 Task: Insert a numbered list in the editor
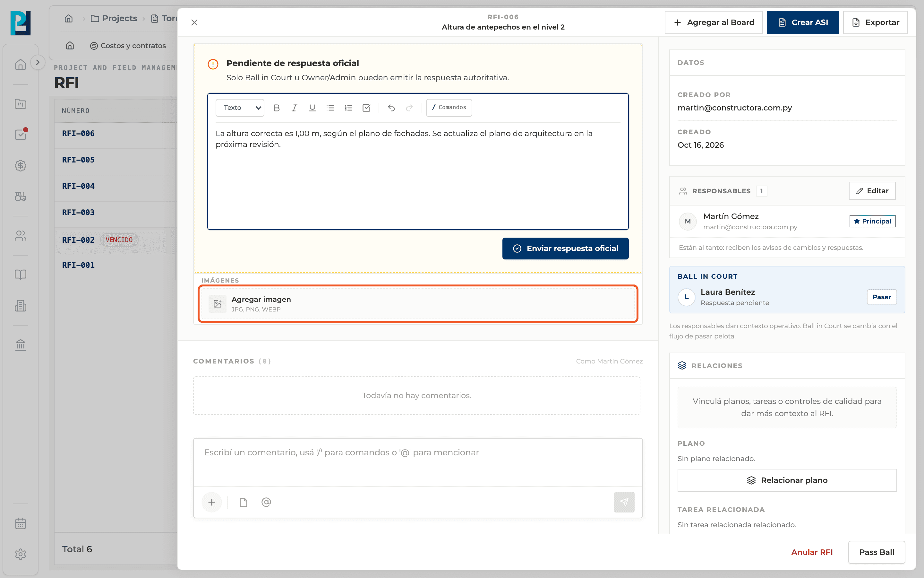point(348,108)
